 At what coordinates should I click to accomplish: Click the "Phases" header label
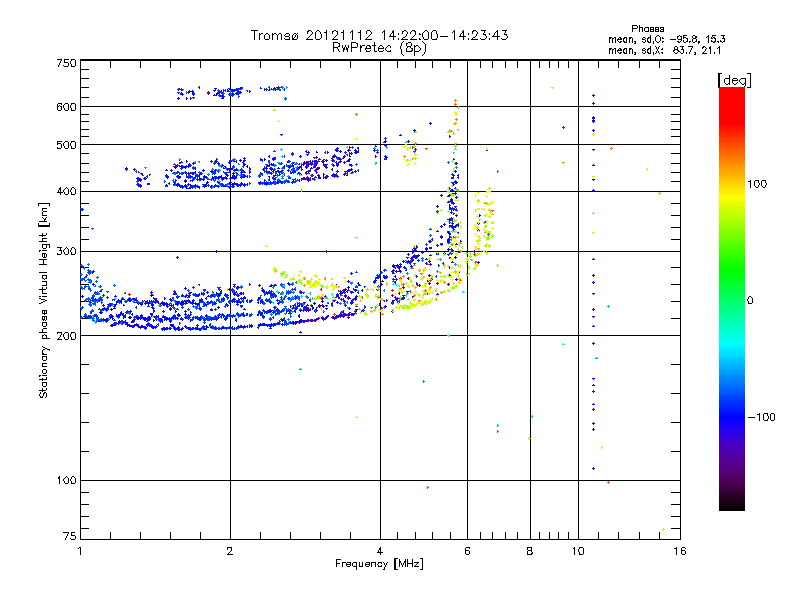[647, 29]
